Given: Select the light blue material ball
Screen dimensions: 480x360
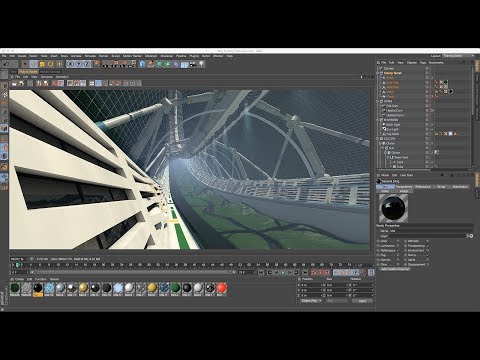Looking at the screenshot, I should click(x=118, y=288).
